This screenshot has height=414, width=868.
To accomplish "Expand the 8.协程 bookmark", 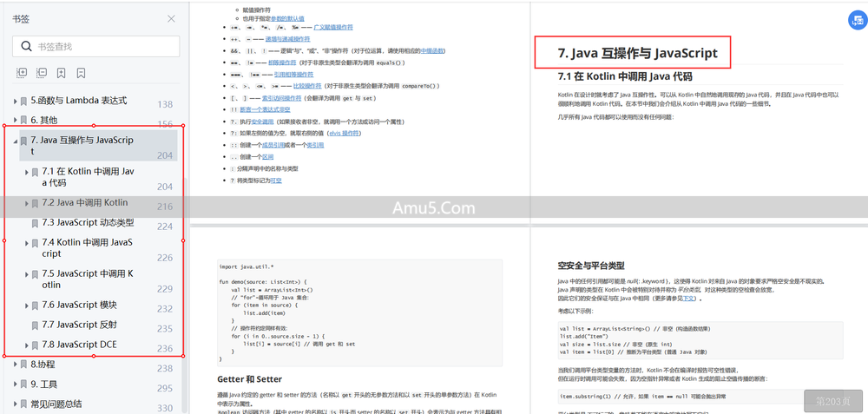I will (x=16, y=365).
